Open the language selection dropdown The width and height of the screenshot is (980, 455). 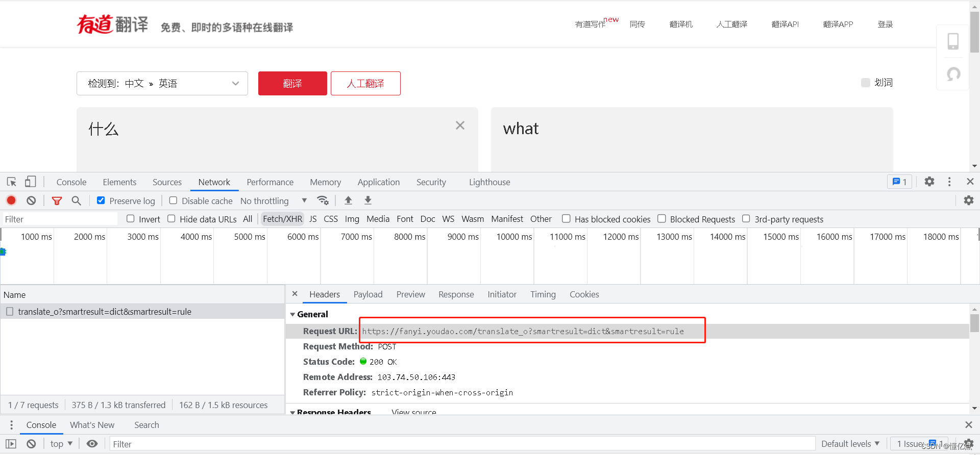click(162, 83)
